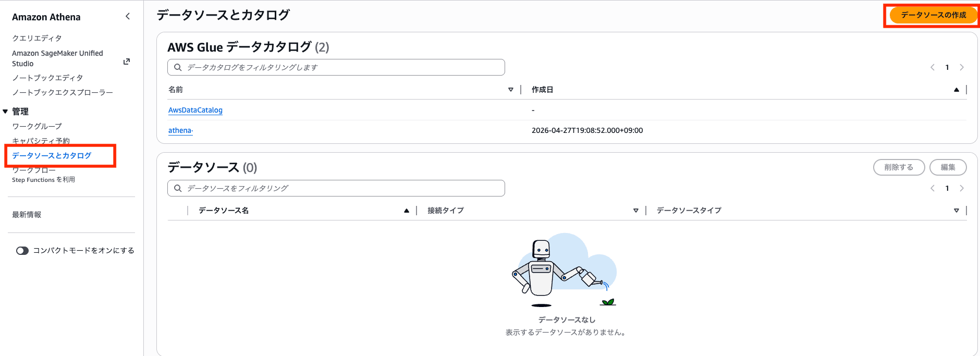Select データソースとカタログ in sidebar

tap(52, 155)
